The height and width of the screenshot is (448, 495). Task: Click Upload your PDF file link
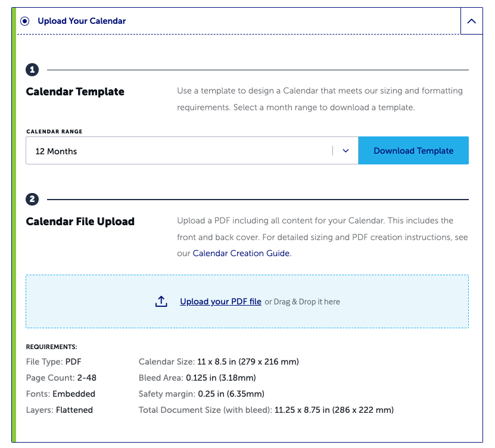[220, 301]
